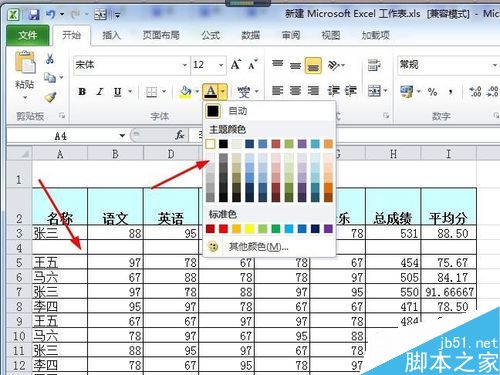Open 其他颜色(M)... more colors
The width and height of the screenshot is (500, 375).
tap(269, 247)
